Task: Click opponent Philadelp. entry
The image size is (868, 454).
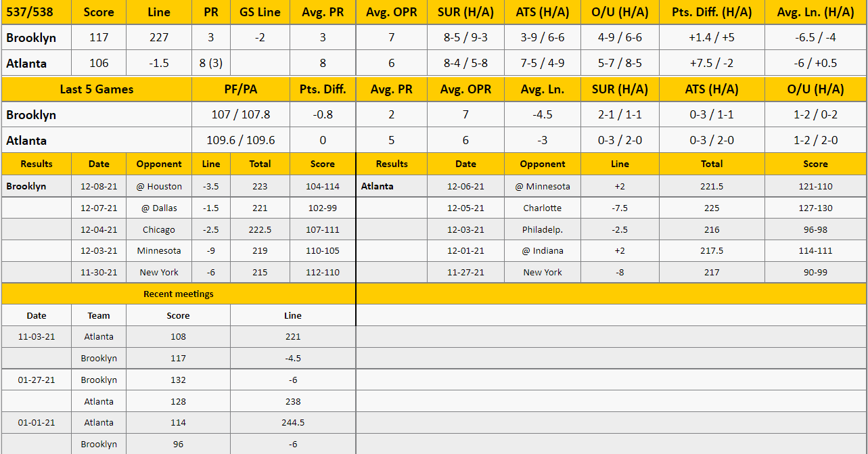Action: (543, 229)
